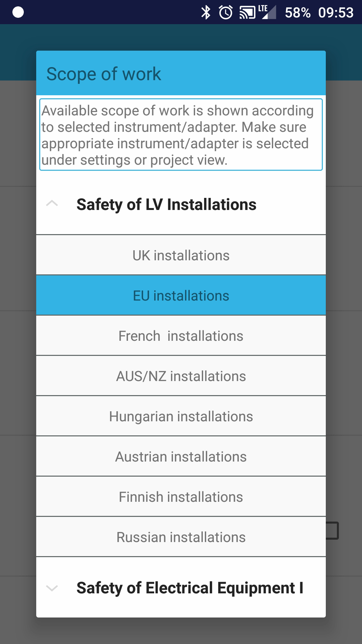
Task: Expand the Safety of Electrical Equipment chevron
Action: (52, 588)
